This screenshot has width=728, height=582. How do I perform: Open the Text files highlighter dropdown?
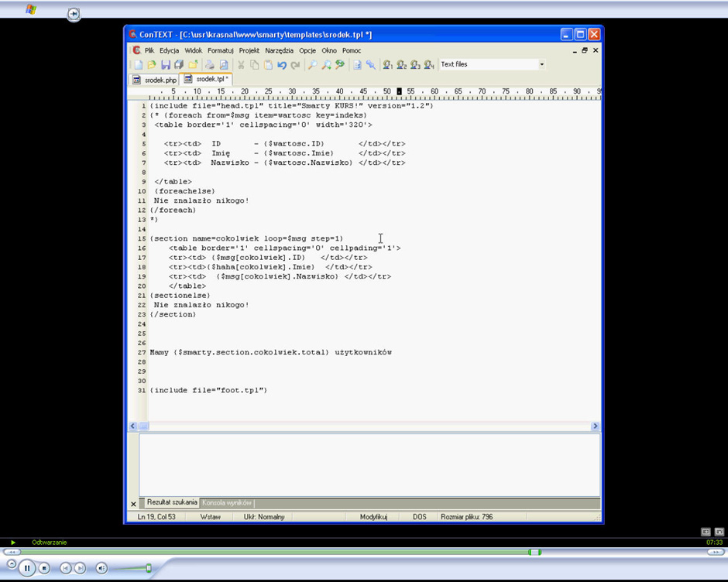541,65
